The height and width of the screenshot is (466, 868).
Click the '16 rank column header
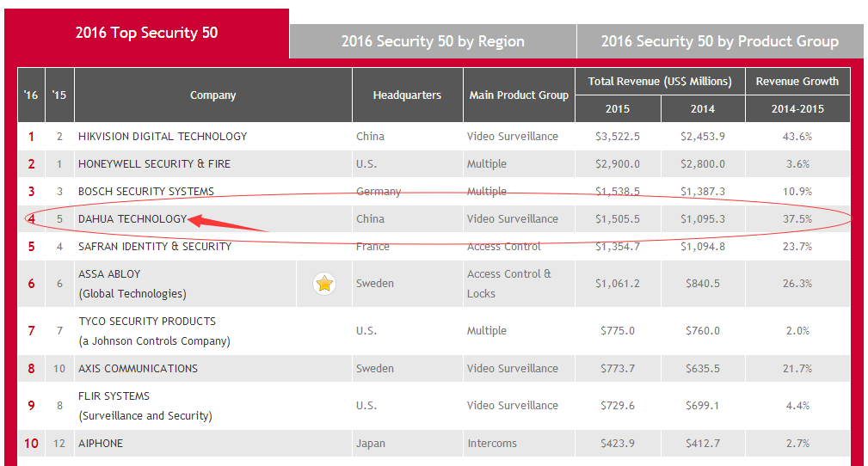31,95
